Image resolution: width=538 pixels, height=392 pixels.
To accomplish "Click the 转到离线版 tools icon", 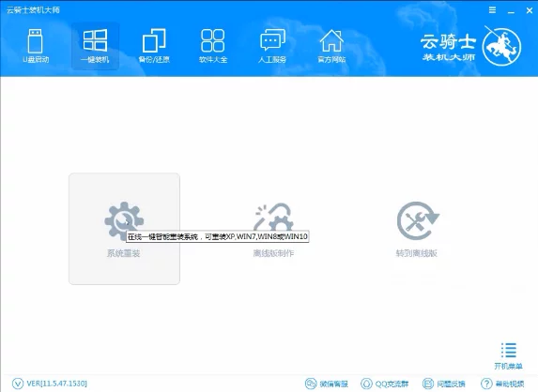I will click(418, 220).
